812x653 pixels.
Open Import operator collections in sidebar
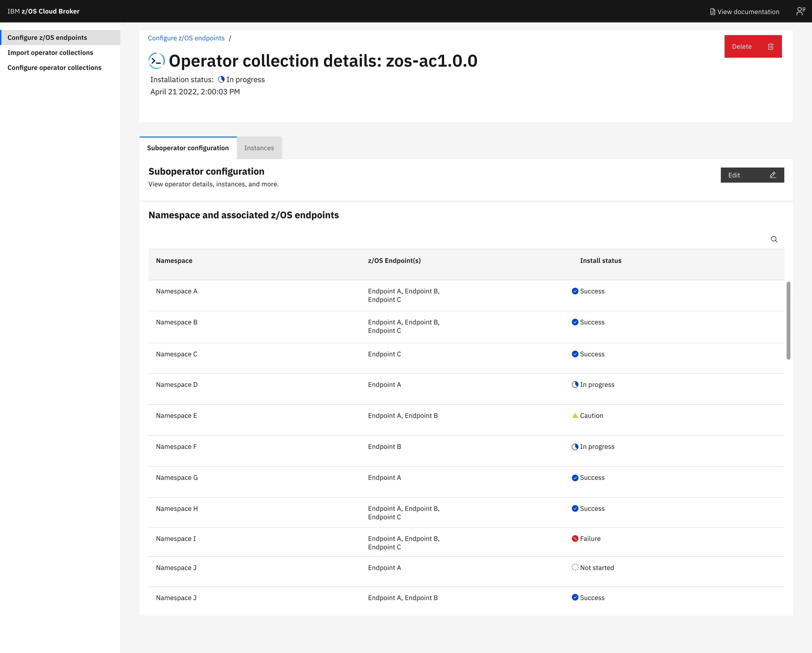point(50,53)
